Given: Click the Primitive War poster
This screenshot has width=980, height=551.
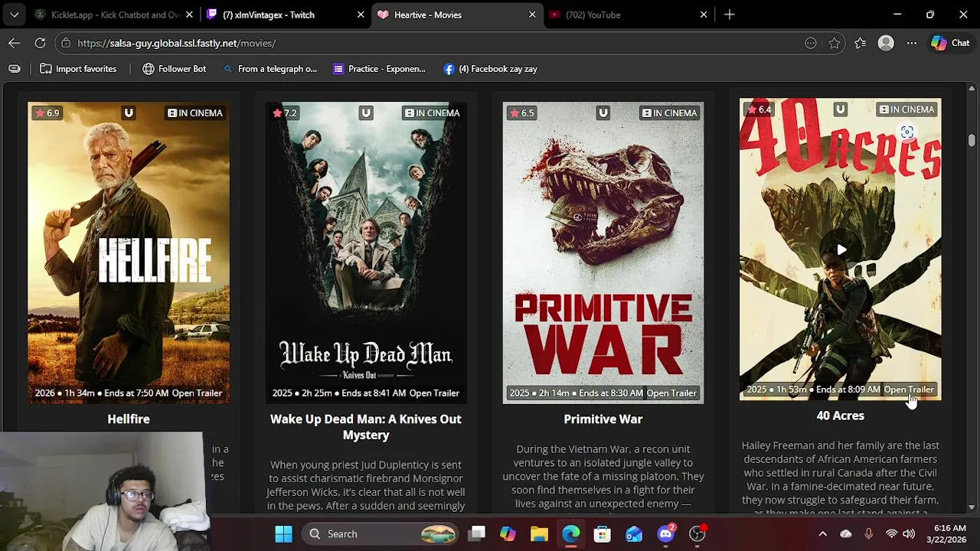Looking at the screenshot, I should [603, 253].
